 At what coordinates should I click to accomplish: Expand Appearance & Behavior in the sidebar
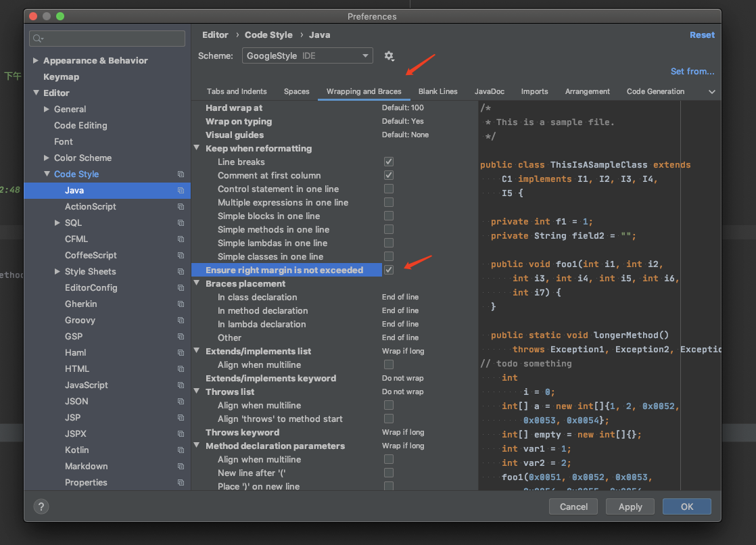pos(35,60)
